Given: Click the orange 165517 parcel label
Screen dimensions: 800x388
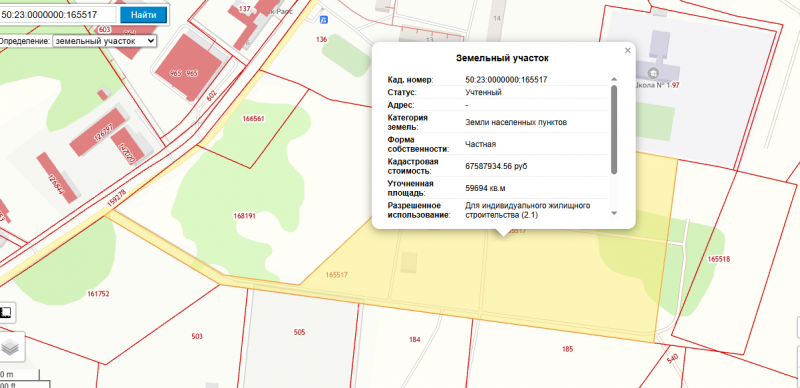Looking at the screenshot, I should [336, 275].
